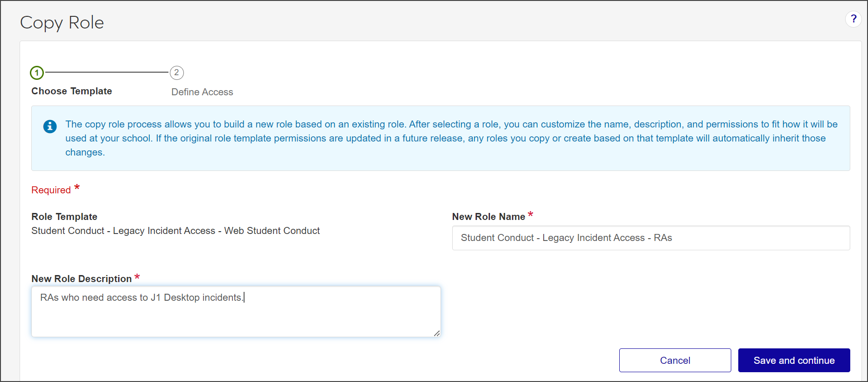Click the New Role Name label
The width and height of the screenshot is (868, 382).
click(488, 217)
